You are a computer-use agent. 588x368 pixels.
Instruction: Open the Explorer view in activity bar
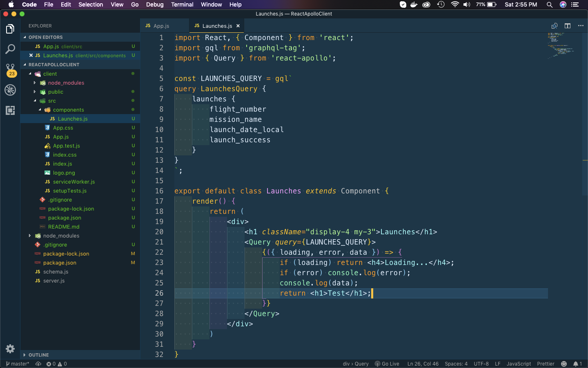pyautogui.click(x=10, y=29)
